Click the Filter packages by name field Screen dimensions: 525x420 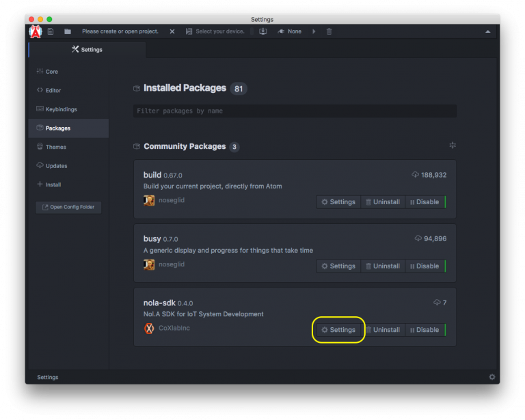pyautogui.click(x=295, y=111)
